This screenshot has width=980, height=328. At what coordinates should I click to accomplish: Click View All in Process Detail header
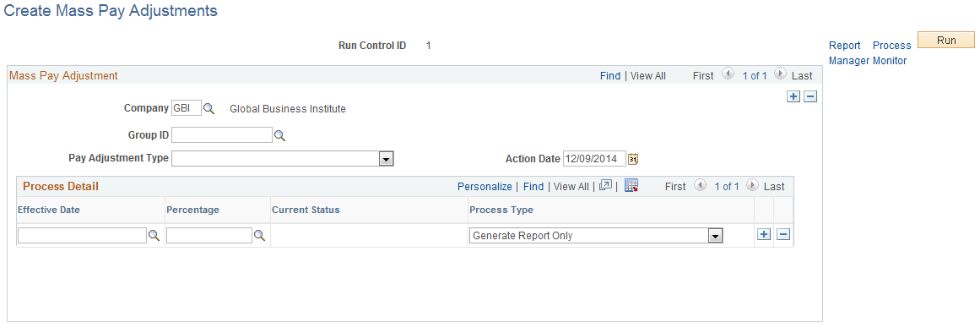click(x=571, y=187)
